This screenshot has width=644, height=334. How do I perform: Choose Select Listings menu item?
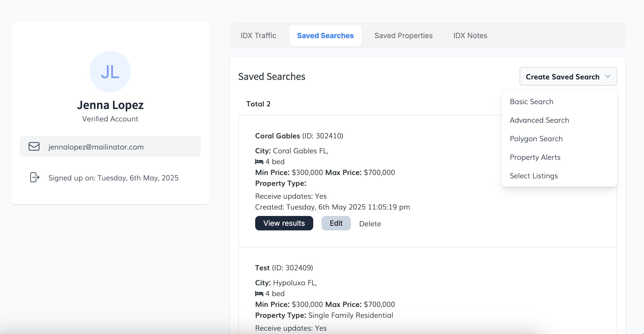[534, 176]
